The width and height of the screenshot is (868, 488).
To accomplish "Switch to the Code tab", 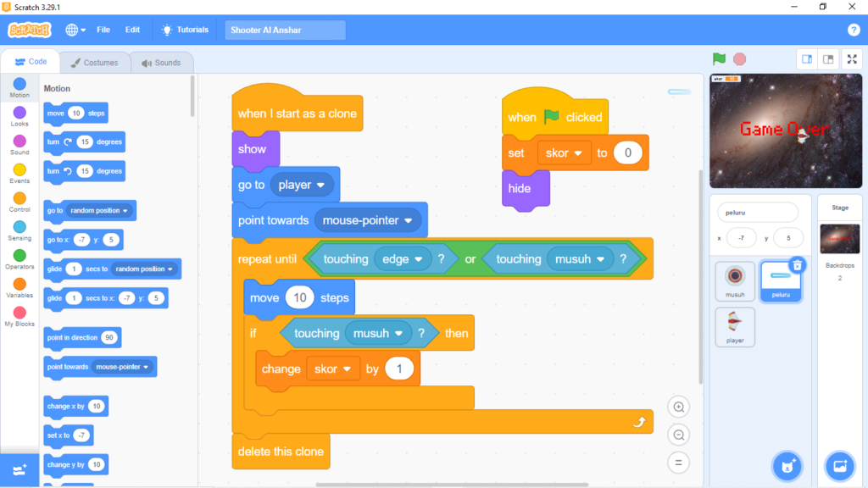I will pos(31,62).
